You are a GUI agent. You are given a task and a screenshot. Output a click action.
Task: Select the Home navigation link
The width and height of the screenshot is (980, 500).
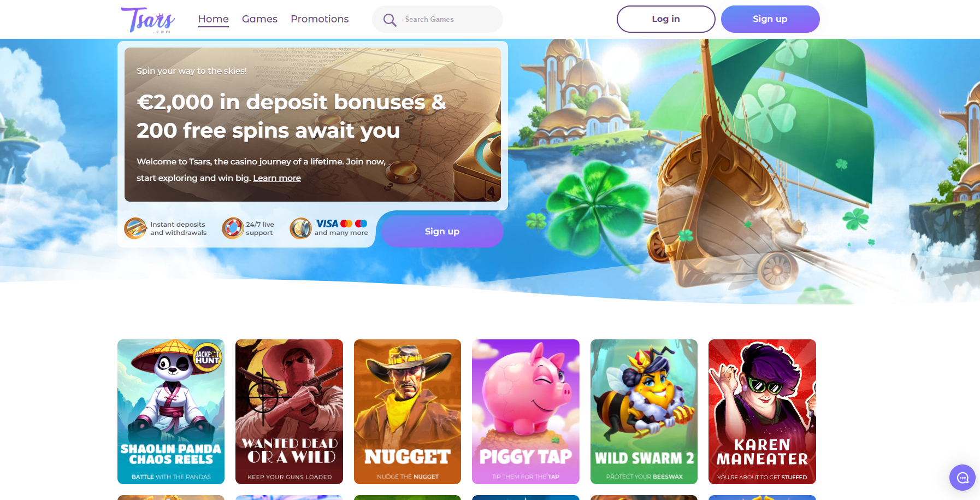coord(214,19)
